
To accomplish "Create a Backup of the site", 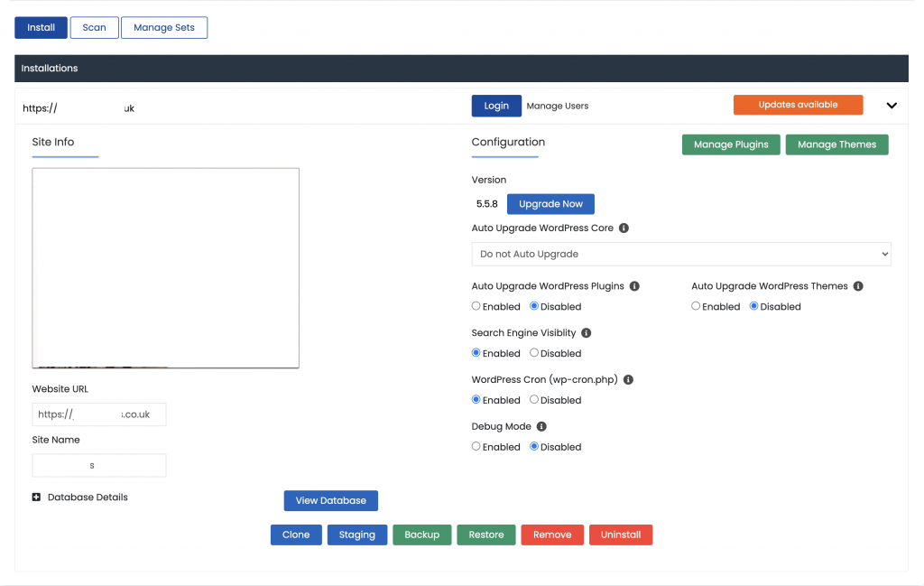I will [421, 535].
